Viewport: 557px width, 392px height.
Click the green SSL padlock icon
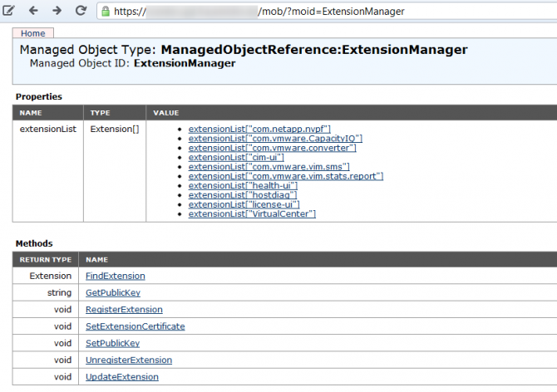click(x=105, y=12)
